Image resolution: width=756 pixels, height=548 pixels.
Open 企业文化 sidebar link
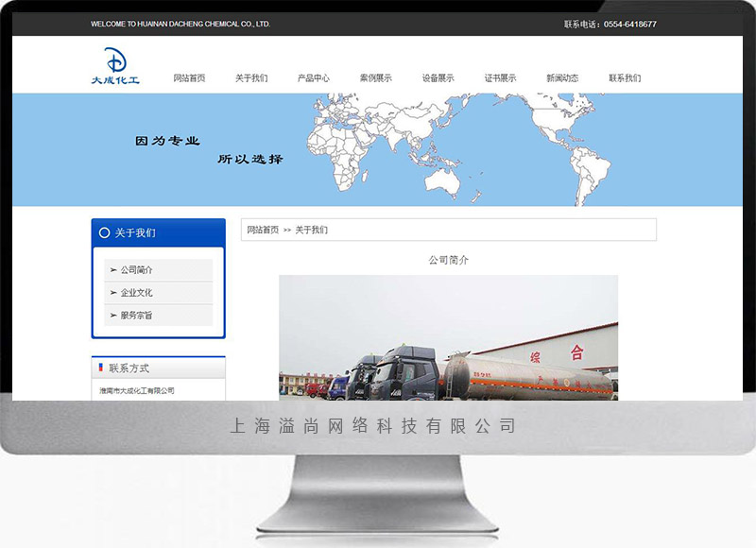click(x=137, y=293)
